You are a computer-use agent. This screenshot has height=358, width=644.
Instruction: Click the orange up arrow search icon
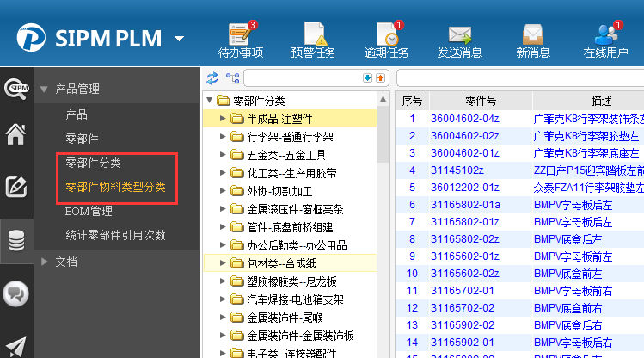coord(380,78)
